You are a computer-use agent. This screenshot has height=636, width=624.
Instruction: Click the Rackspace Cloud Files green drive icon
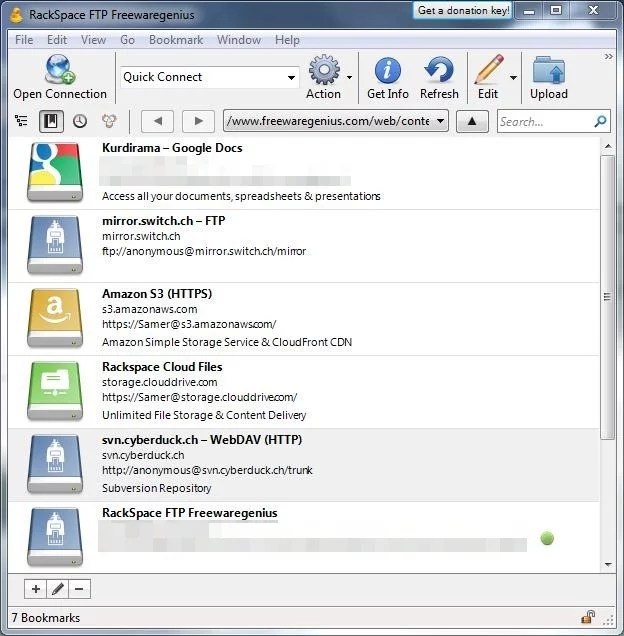(55, 391)
